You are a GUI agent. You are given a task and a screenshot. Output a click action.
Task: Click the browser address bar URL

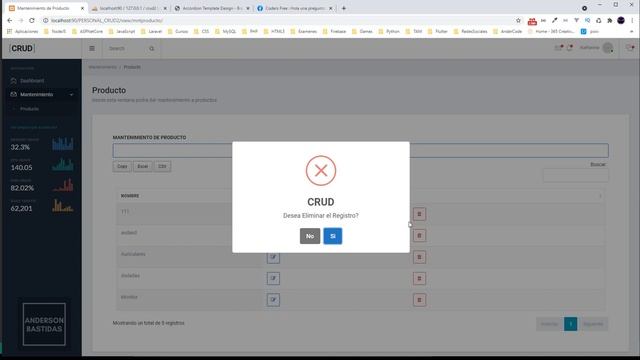point(107,20)
